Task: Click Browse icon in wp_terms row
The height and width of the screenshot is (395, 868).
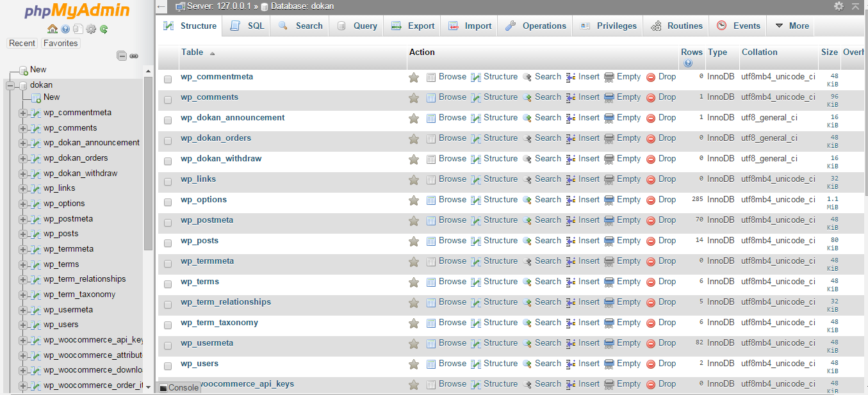Action: [431, 282]
